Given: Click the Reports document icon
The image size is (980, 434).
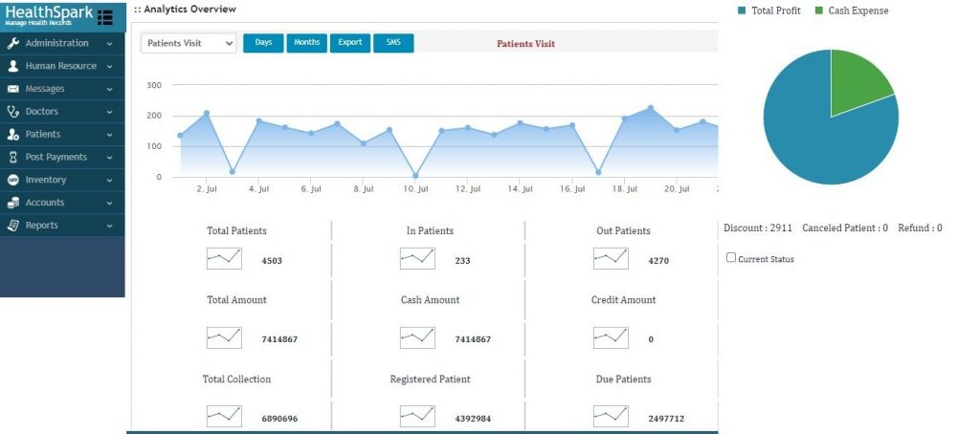Looking at the screenshot, I should (13, 226).
